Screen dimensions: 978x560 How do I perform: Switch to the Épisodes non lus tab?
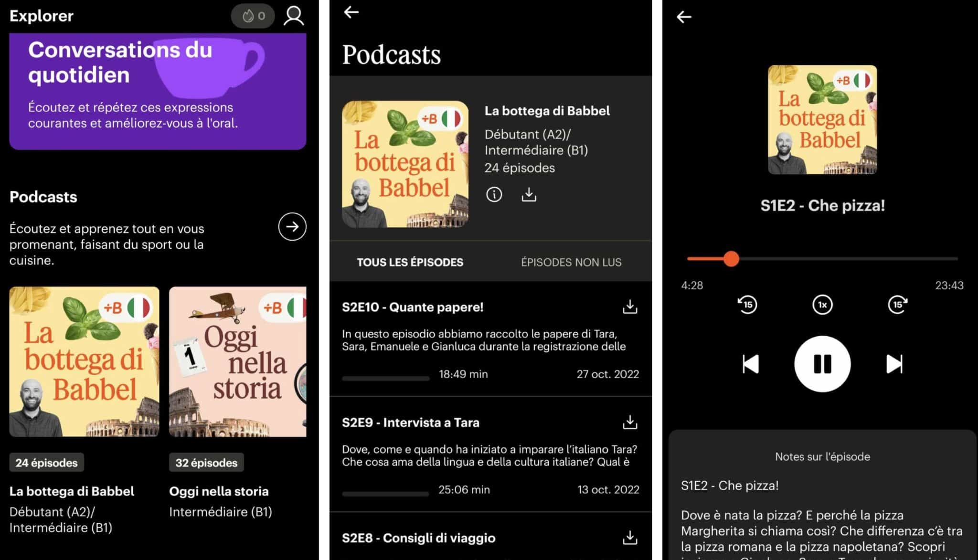coord(571,262)
